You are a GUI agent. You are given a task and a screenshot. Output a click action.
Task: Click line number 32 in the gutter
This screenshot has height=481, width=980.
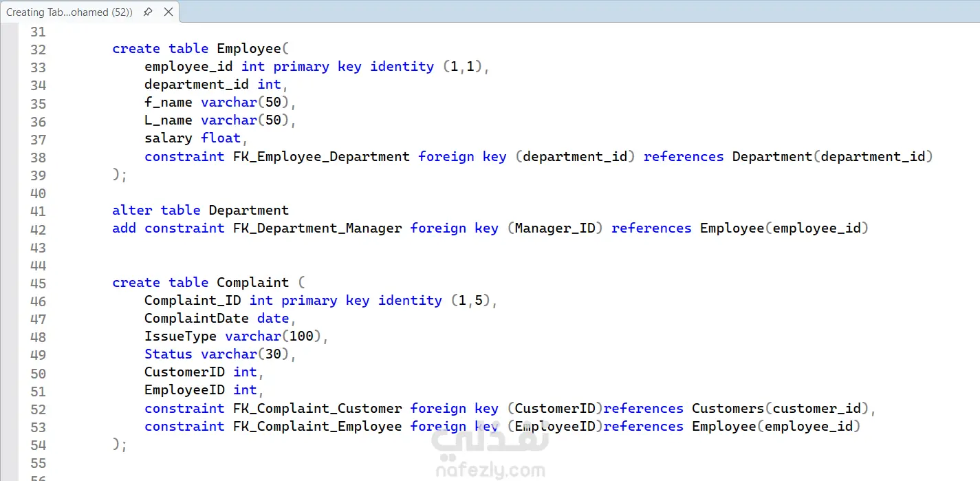point(39,50)
